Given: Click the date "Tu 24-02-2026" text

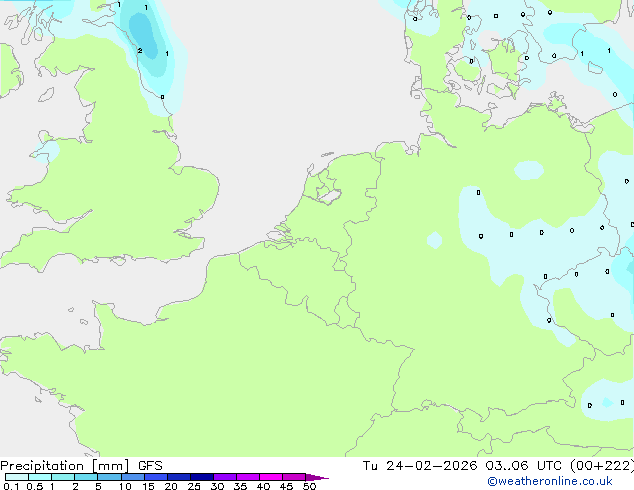Looking at the screenshot, I should [420, 466].
